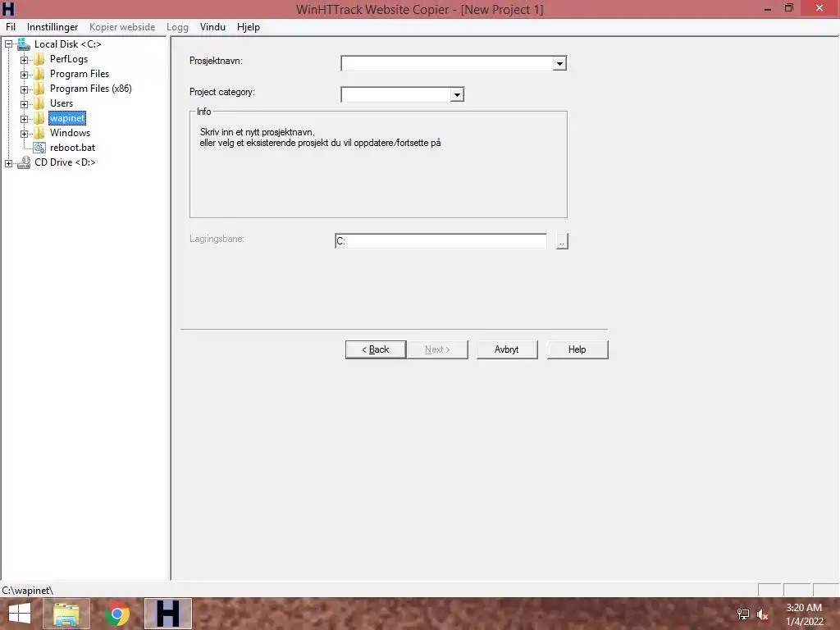Select the PerfLogs tree label

pyautogui.click(x=69, y=59)
